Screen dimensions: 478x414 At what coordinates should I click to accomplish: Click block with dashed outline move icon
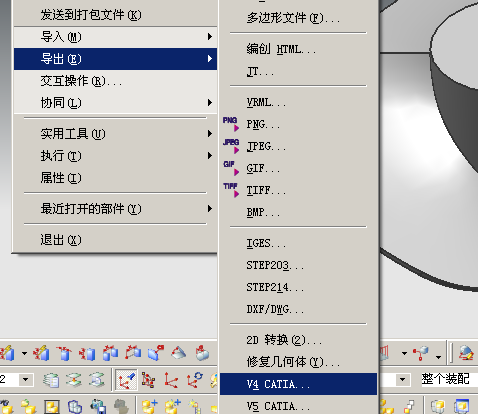(x=133, y=353)
